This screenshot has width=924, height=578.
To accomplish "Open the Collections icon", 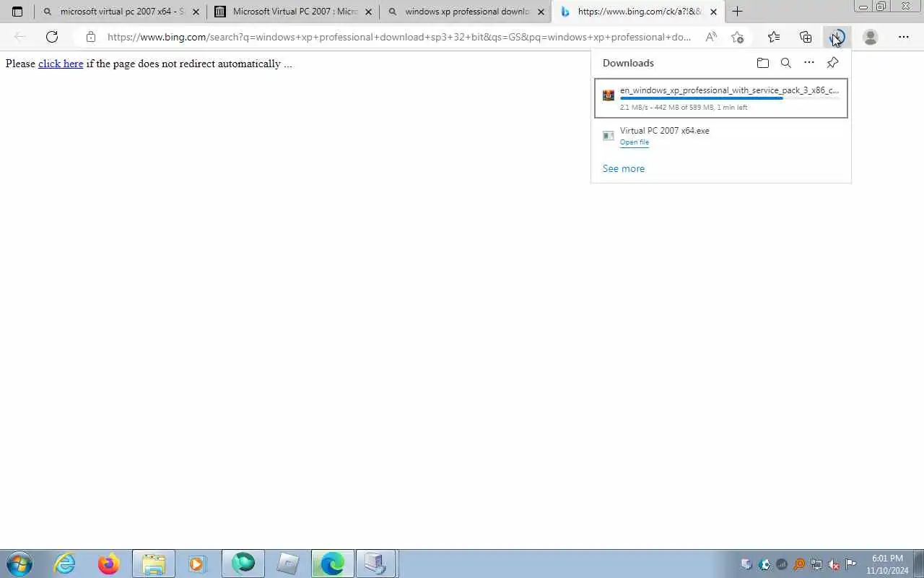I will pos(806,37).
